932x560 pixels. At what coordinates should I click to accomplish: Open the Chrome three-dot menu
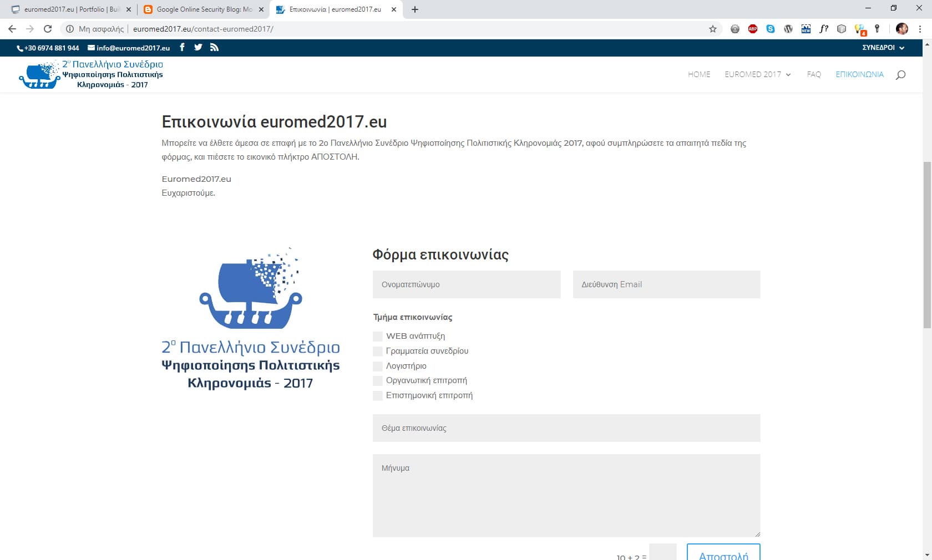coord(920,29)
